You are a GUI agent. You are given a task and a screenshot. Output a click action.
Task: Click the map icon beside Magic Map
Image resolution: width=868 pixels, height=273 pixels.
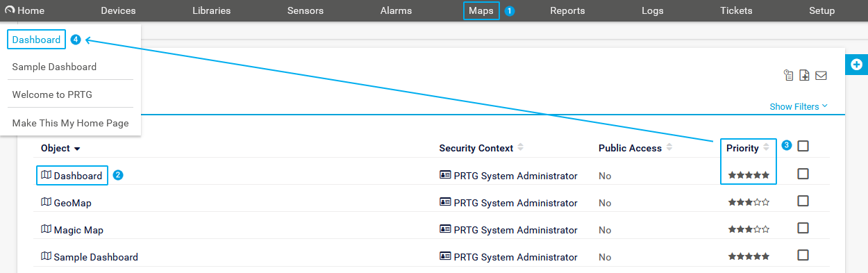click(x=47, y=229)
